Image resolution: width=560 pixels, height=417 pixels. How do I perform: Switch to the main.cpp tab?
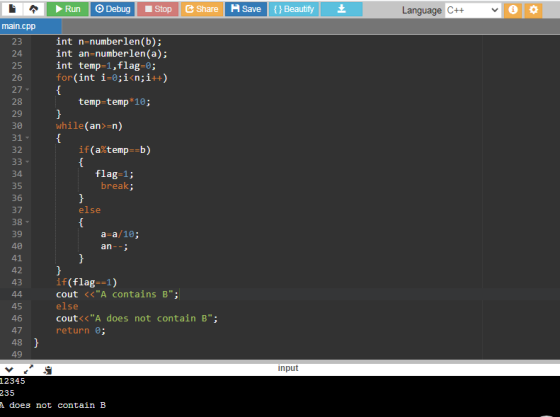click(30, 26)
